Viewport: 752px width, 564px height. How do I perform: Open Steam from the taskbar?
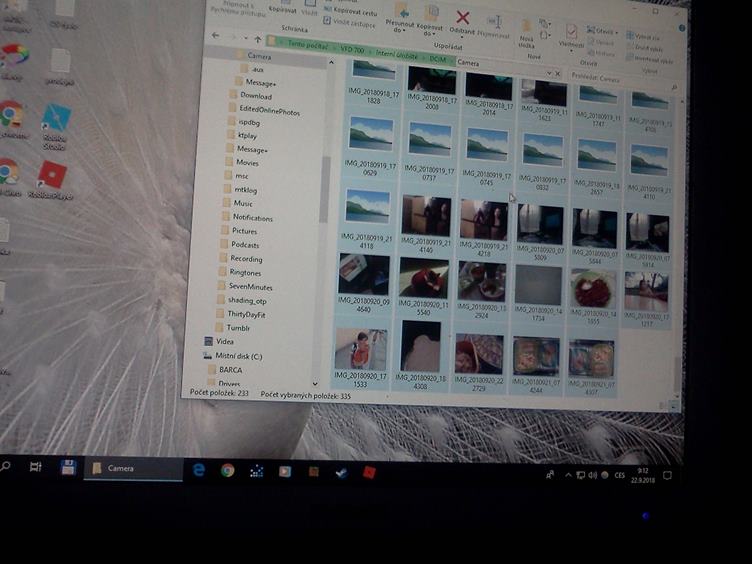click(x=341, y=473)
